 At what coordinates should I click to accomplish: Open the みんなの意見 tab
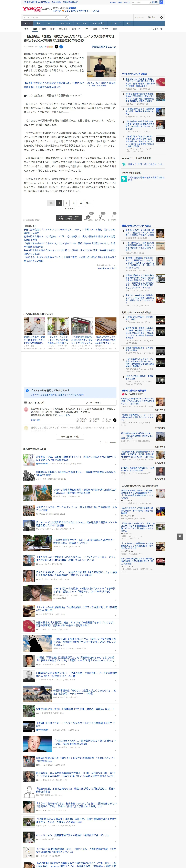coord(98,24)
